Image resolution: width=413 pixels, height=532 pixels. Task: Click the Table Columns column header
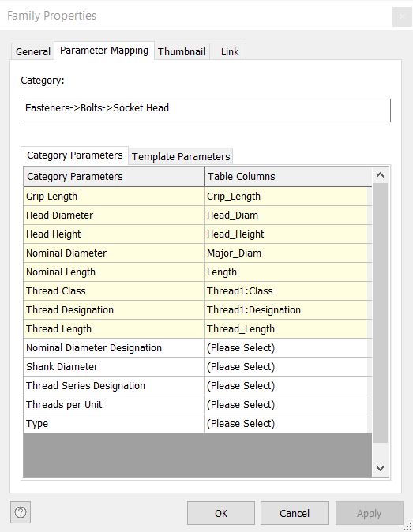click(x=288, y=177)
